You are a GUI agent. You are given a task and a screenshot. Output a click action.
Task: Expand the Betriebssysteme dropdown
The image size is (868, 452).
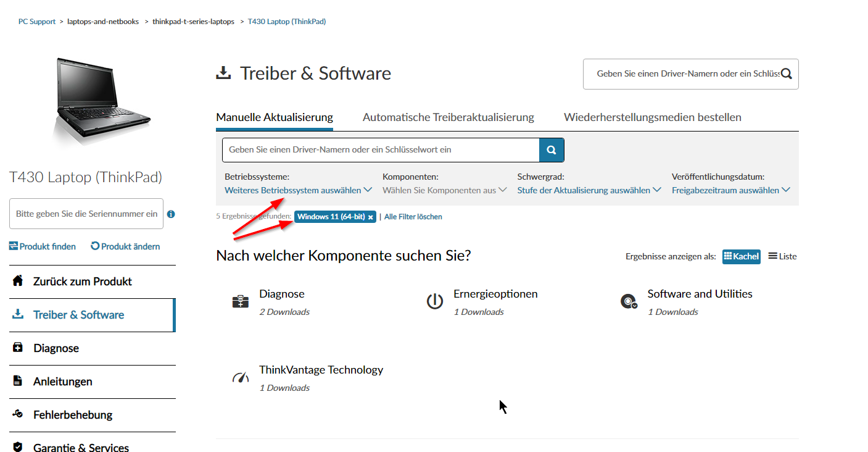(x=298, y=190)
